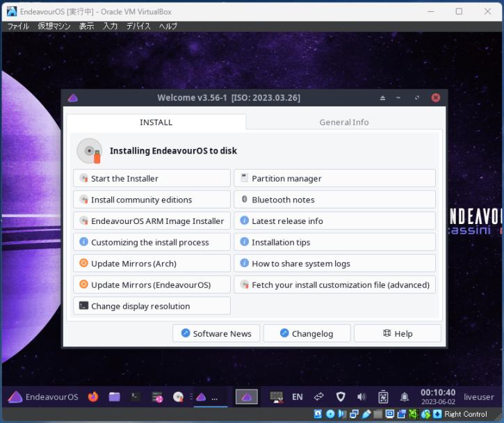Click the Welcome window keep-above arrow icon
The width and height of the screenshot is (504, 423).
click(x=382, y=98)
